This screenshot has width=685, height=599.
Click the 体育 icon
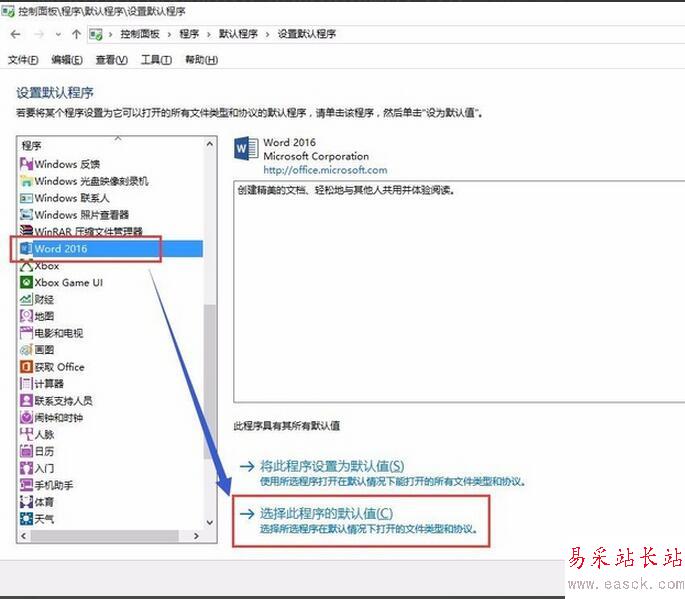(x=26, y=502)
